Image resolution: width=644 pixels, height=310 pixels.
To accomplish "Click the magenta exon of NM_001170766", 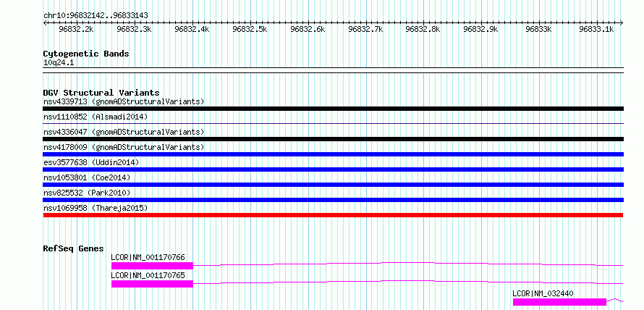I will 152,266.
